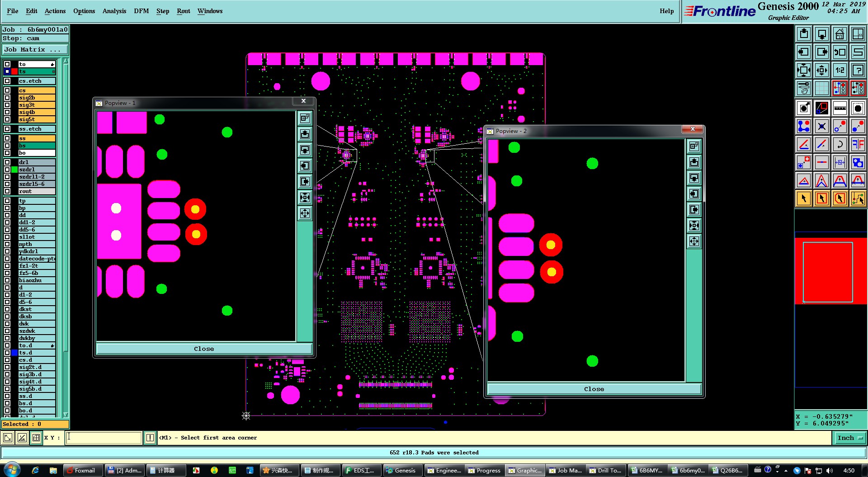
Task: Click the layer list scroll down arrow
Action: (x=66, y=415)
